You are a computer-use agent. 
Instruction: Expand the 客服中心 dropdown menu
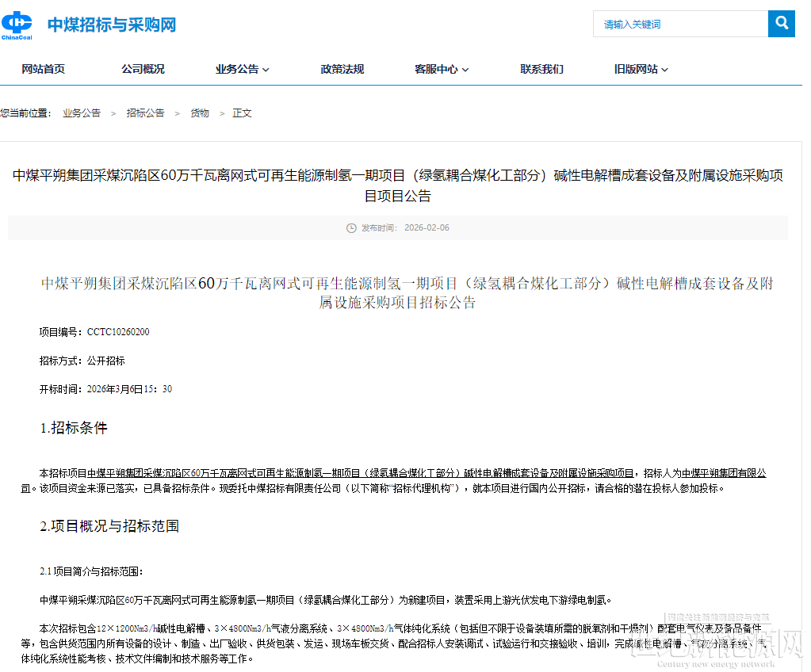(x=442, y=69)
